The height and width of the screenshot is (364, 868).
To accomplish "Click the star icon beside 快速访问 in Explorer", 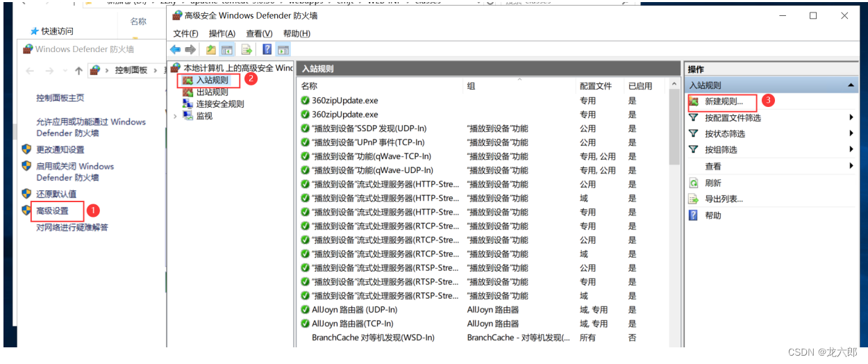I will [34, 31].
